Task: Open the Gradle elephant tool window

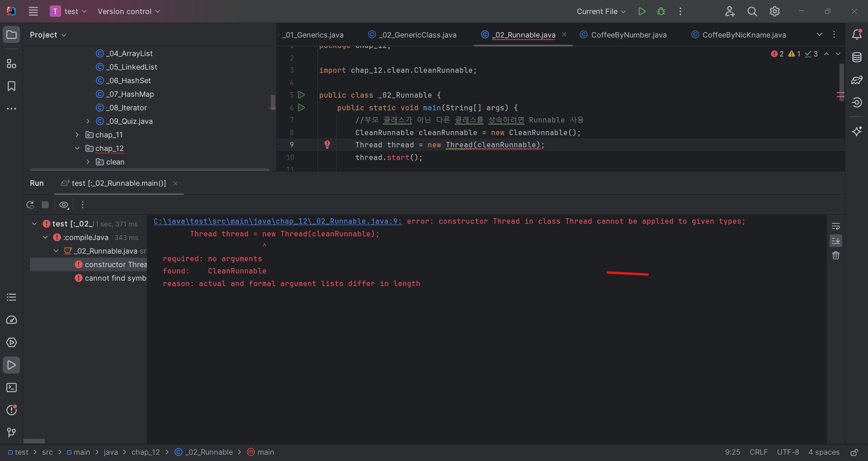Action: click(x=857, y=80)
